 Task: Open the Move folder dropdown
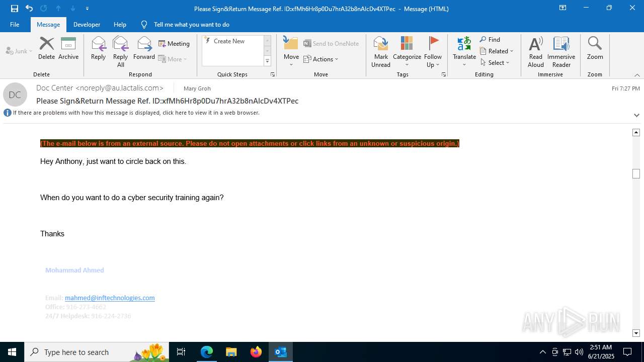pyautogui.click(x=291, y=52)
